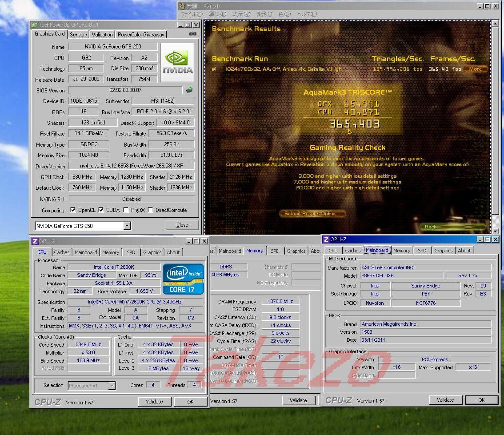504x435 pixels.
Task: Open Caches tab in left CPU-Z window
Action: pyautogui.click(x=61, y=252)
